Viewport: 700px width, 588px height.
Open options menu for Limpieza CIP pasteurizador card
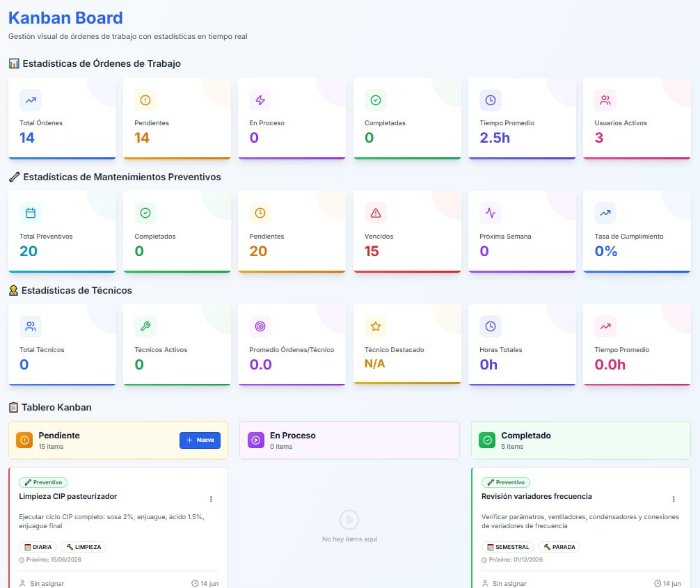tap(211, 499)
